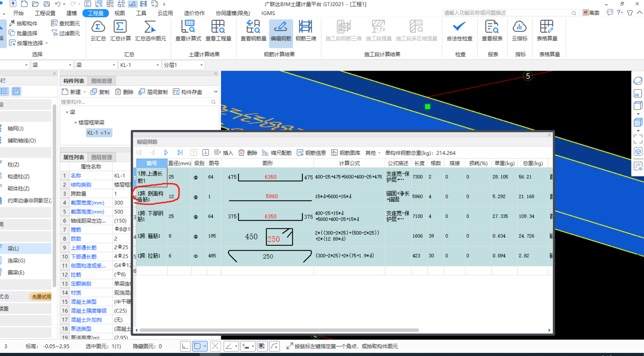Switch to list view icon in nav panel

tap(4, 91)
